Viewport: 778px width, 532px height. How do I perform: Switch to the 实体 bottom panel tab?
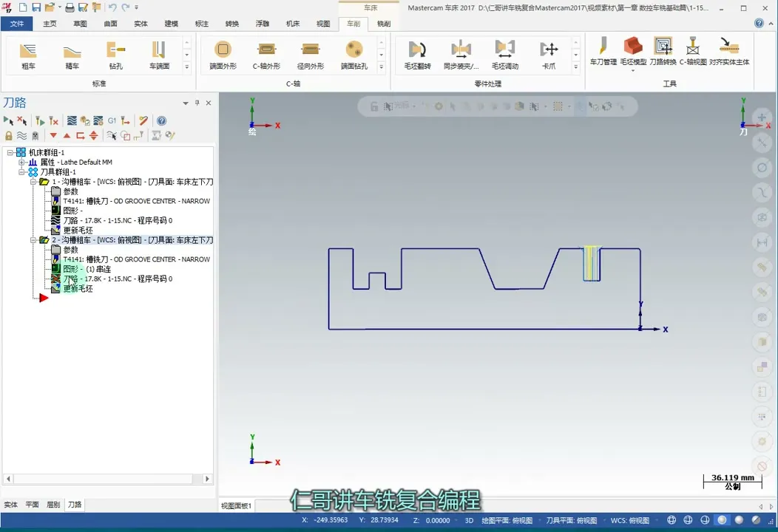click(10, 505)
